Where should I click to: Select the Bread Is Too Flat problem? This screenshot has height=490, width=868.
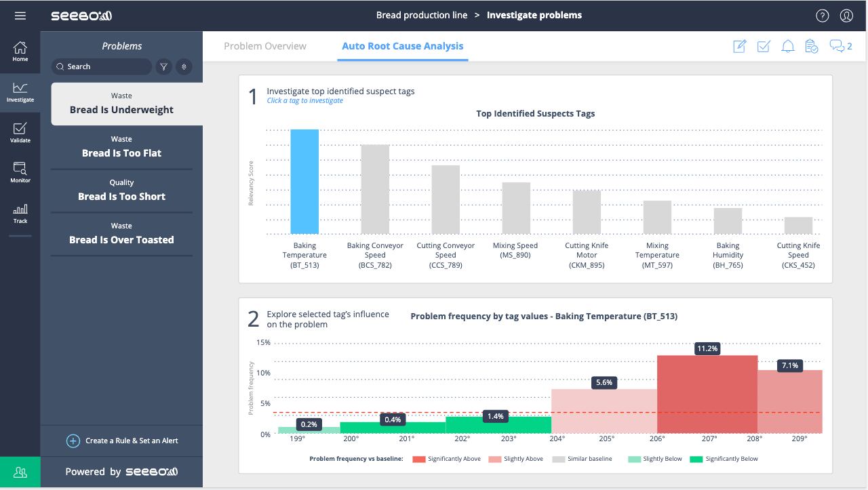[121, 147]
